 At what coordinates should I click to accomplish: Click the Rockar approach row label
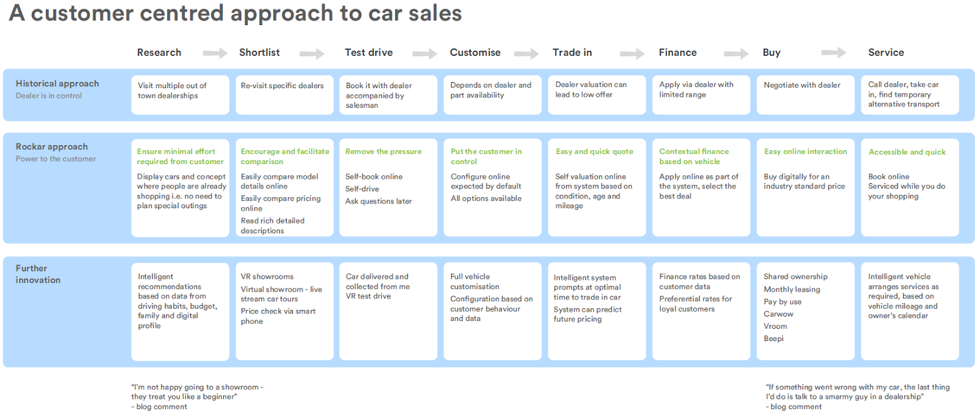[x=52, y=146]
